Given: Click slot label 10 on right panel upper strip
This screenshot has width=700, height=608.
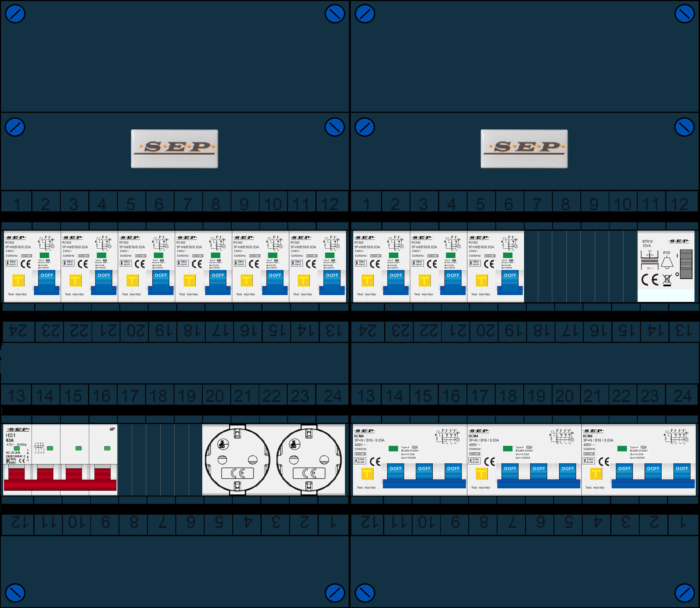Looking at the screenshot, I should point(622,204).
